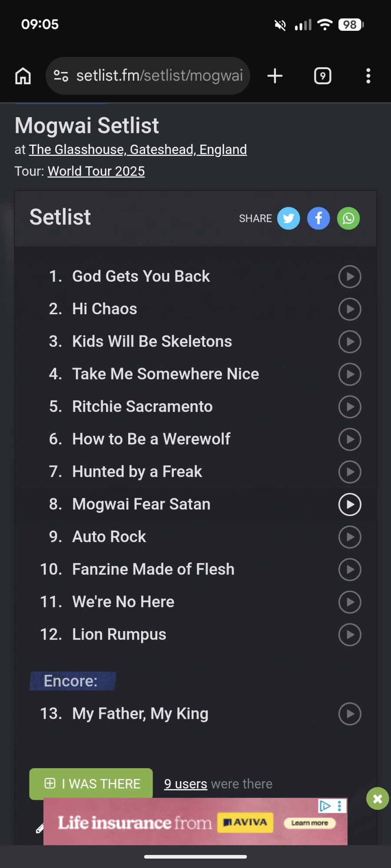Tap the site settings icon in address bar
The height and width of the screenshot is (868, 391).
tap(61, 76)
